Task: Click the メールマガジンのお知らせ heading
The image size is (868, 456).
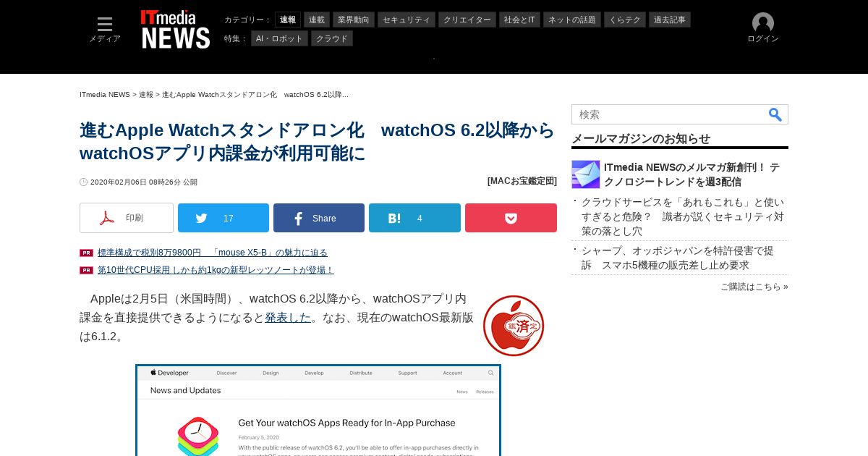Action: [x=641, y=138]
